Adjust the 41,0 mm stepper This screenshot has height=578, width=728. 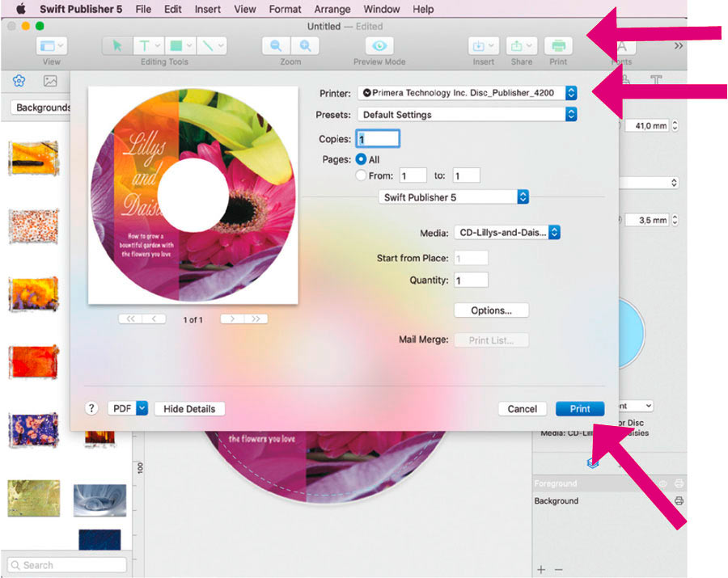point(675,126)
